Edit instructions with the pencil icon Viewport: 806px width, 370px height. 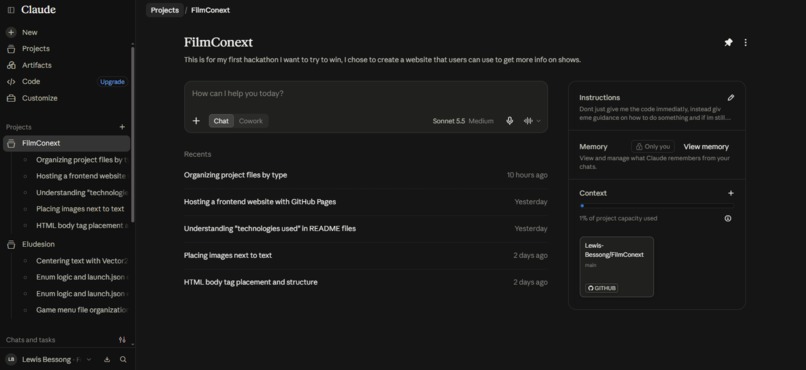731,98
